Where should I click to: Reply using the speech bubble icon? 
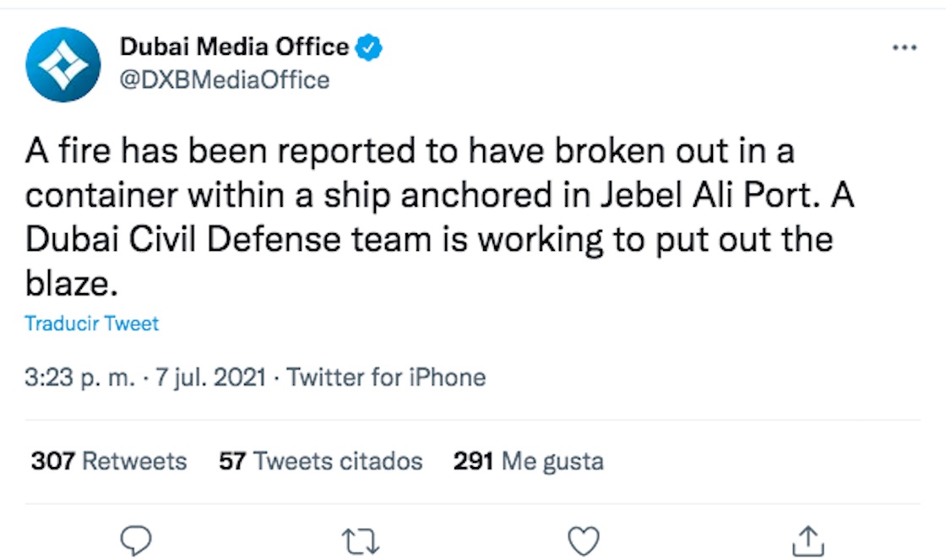click(136, 537)
